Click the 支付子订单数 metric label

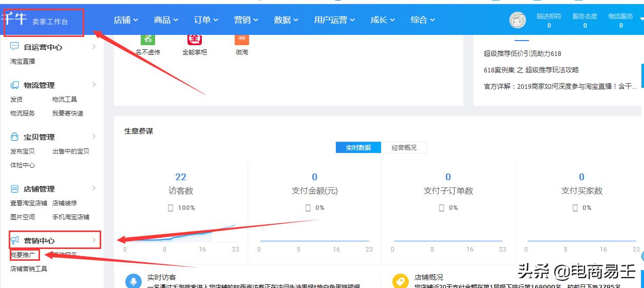(448, 190)
